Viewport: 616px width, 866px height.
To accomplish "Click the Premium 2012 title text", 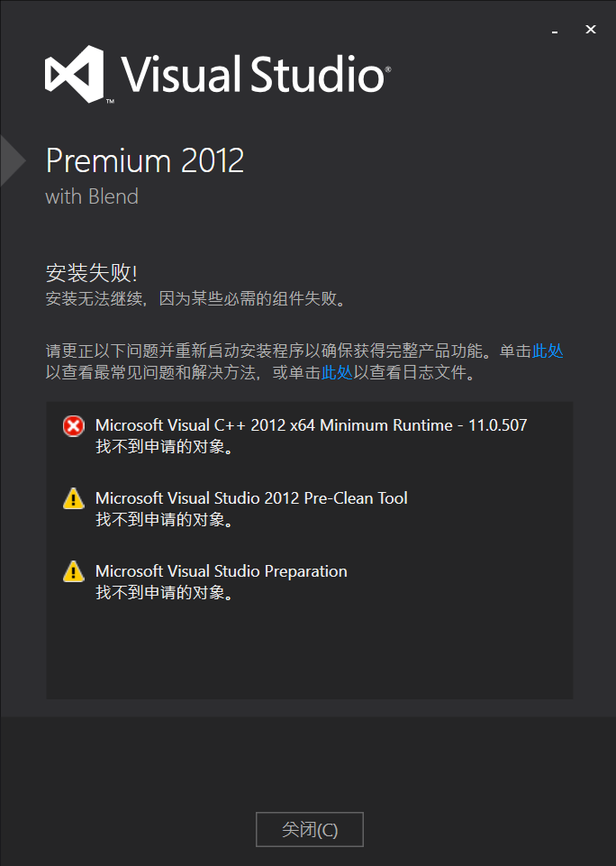I will pos(145,160).
